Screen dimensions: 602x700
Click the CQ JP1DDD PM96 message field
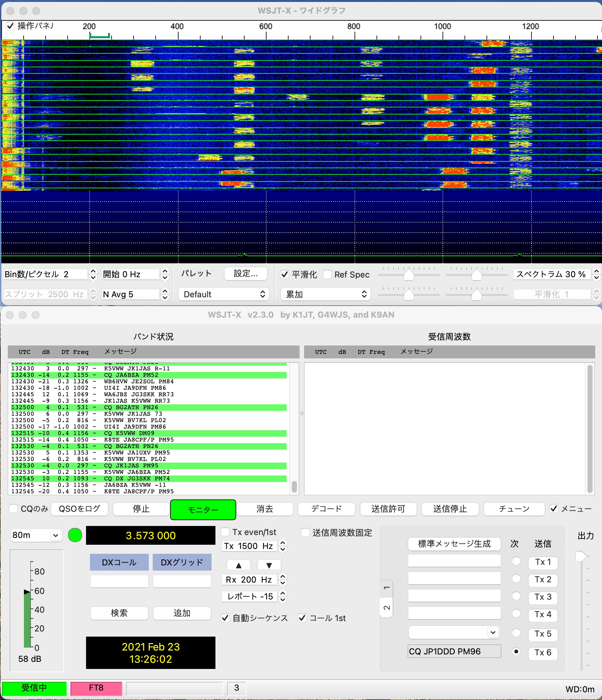click(454, 651)
